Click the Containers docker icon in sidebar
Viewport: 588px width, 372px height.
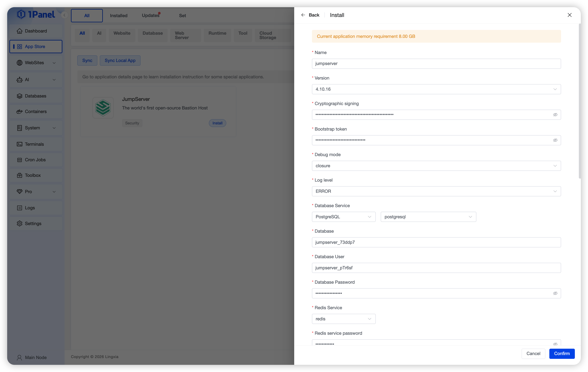pyautogui.click(x=20, y=112)
